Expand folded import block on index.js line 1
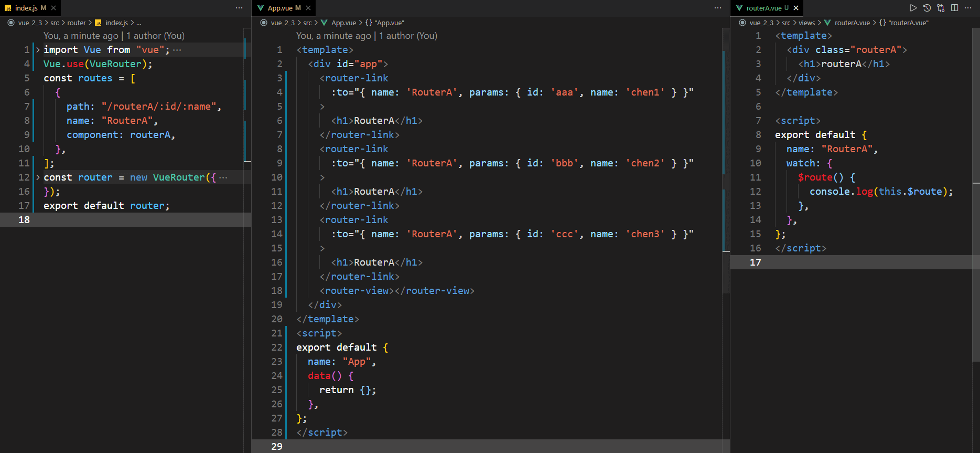The height and width of the screenshot is (453, 980). (38, 50)
